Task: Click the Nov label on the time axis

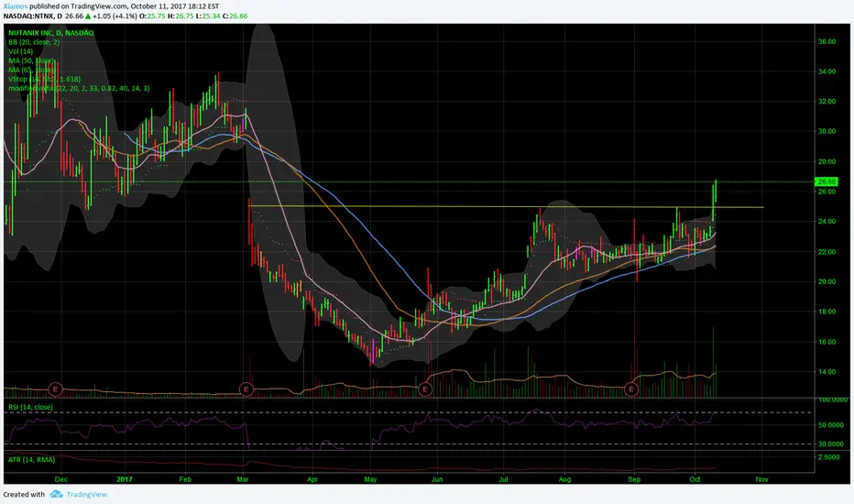Action: [762, 479]
